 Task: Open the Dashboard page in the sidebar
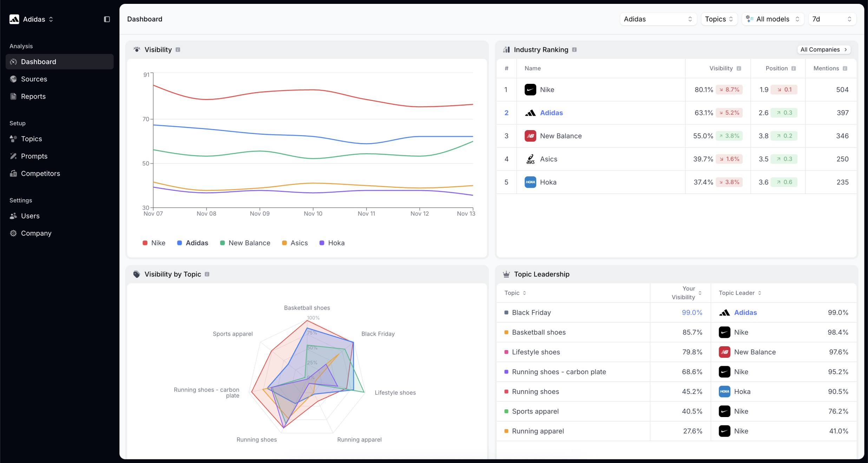(60, 62)
